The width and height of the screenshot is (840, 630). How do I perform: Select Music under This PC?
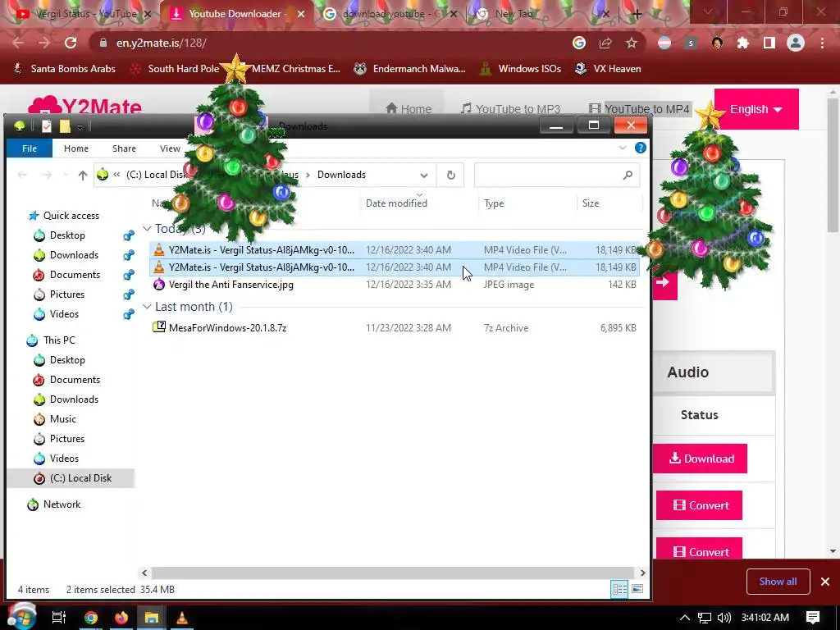62,419
